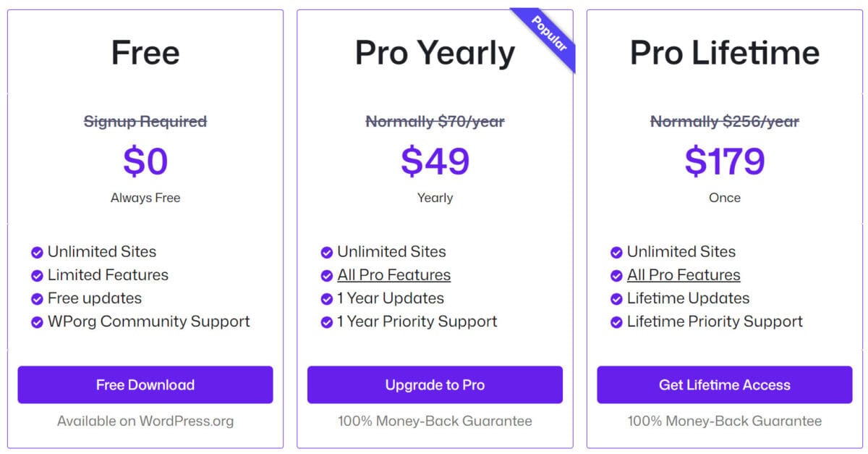Open All Pro Features link in Pro Yearly
Image resolution: width=868 pixels, height=454 pixels.
(x=393, y=275)
